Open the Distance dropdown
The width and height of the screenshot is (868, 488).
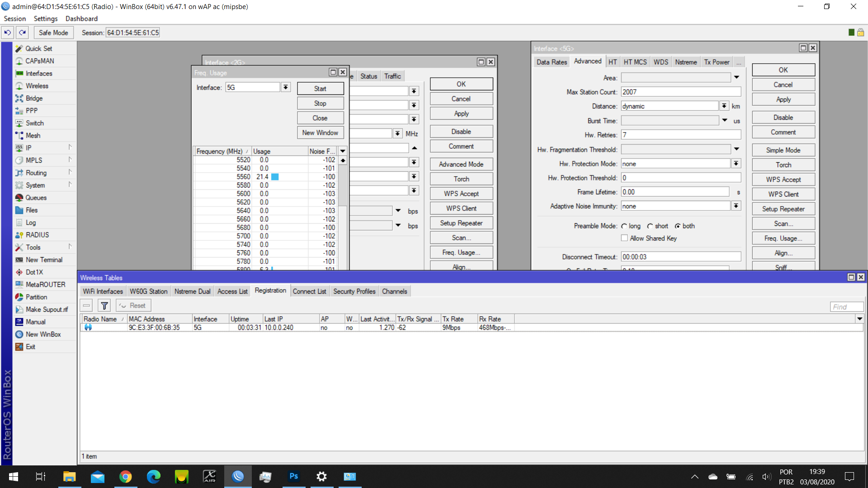coord(724,106)
